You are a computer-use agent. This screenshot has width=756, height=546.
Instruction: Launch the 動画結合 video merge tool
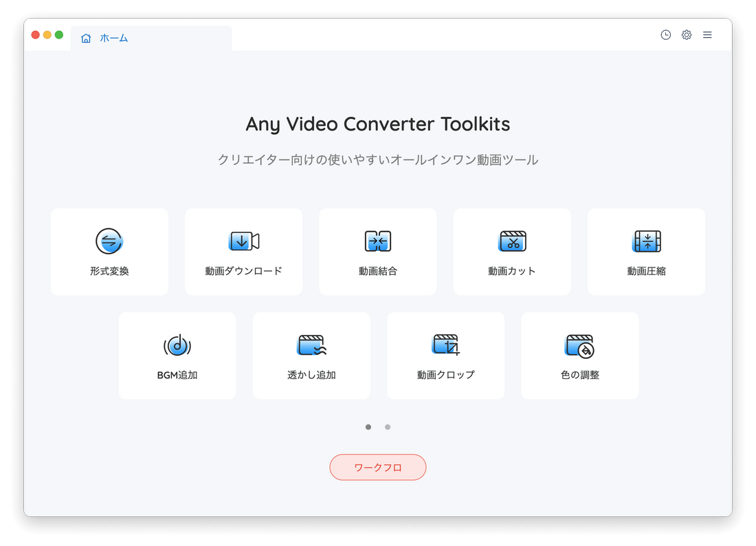coord(378,252)
